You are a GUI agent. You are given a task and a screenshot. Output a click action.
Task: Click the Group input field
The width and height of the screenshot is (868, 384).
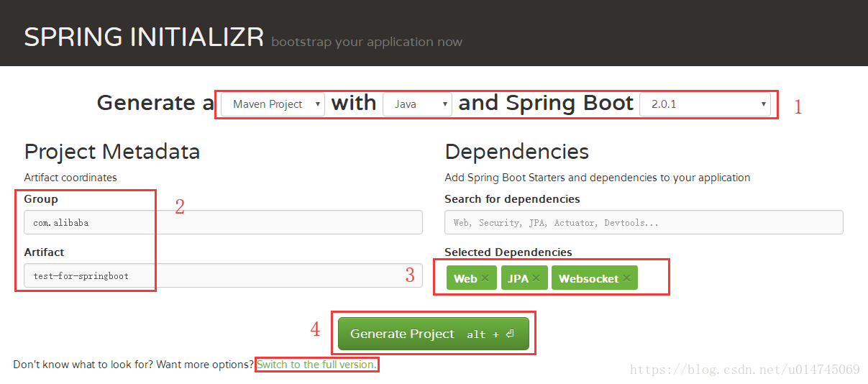point(223,222)
